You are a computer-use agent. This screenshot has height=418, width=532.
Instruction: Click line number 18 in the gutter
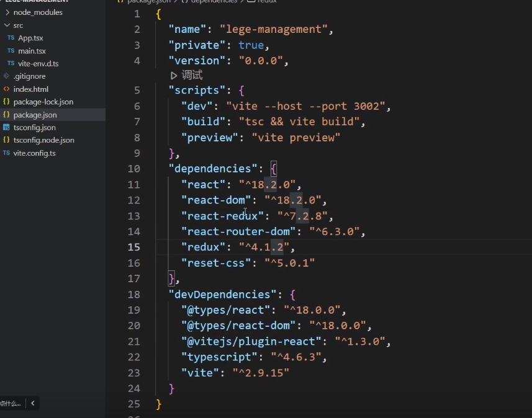tap(133, 295)
